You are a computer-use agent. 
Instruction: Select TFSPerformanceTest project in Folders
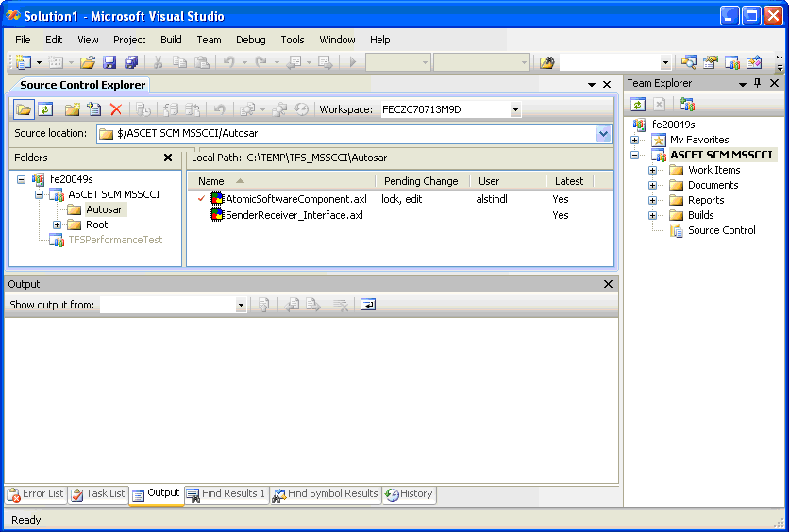(115, 240)
